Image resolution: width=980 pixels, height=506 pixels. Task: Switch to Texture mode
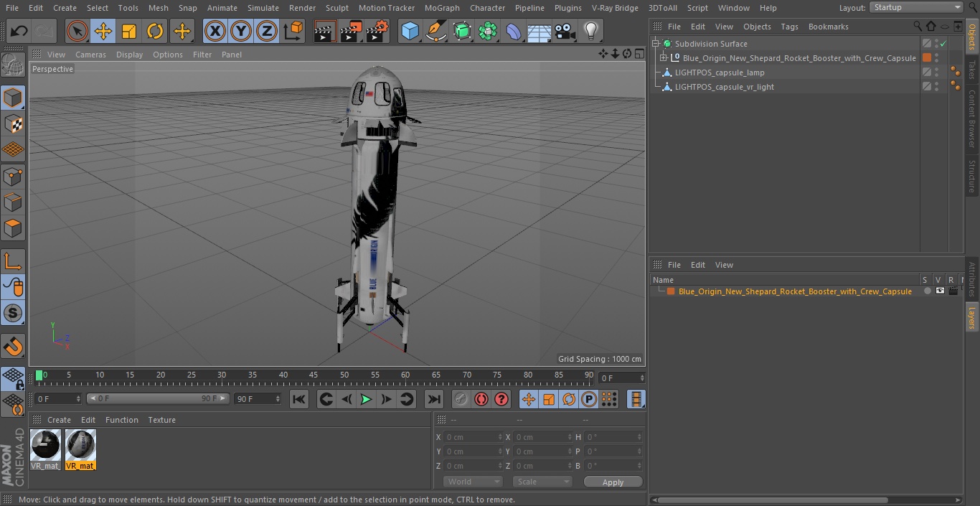[13, 123]
